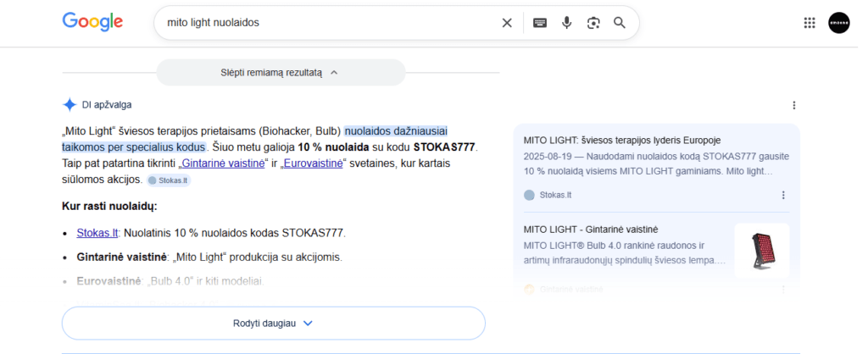Click the bold code "STOKAS777" in paragraph

pos(445,147)
